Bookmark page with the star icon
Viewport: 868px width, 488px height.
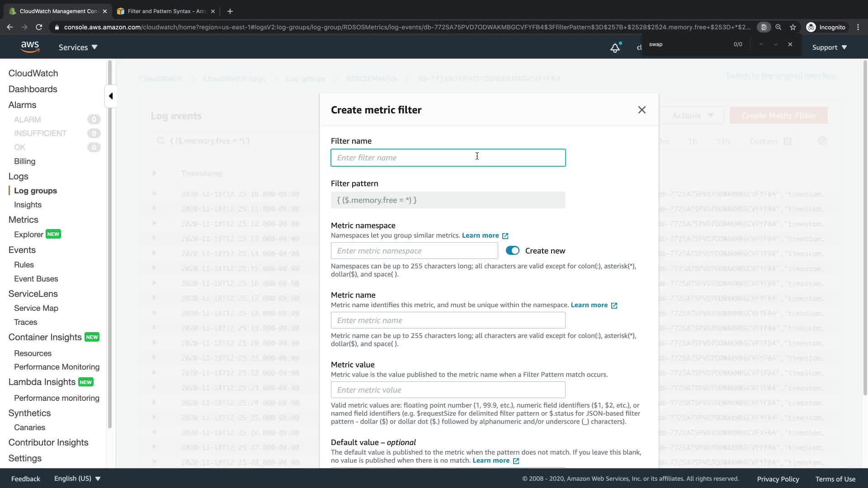pyautogui.click(x=793, y=27)
